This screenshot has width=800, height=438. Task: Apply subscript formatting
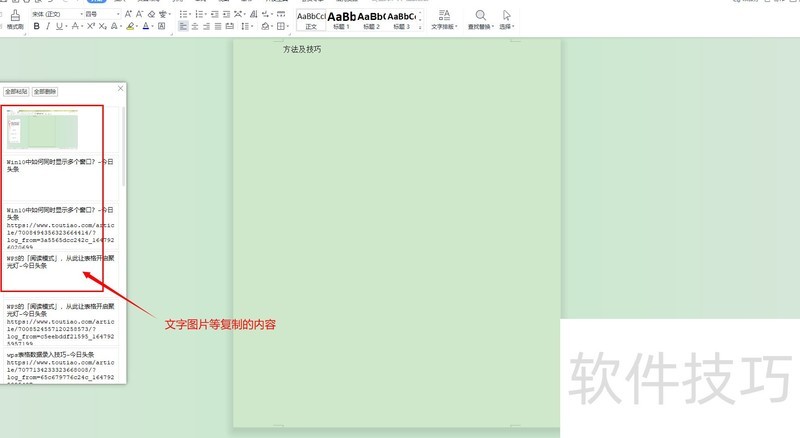tap(103, 26)
